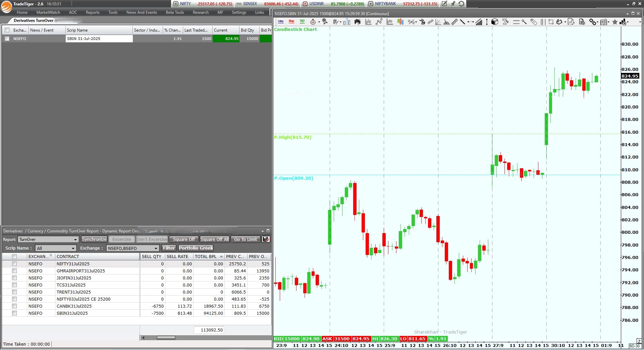Screen dimensions: 644x350
Task: Click the Square Off All button
Action: [x=214, y=239]
